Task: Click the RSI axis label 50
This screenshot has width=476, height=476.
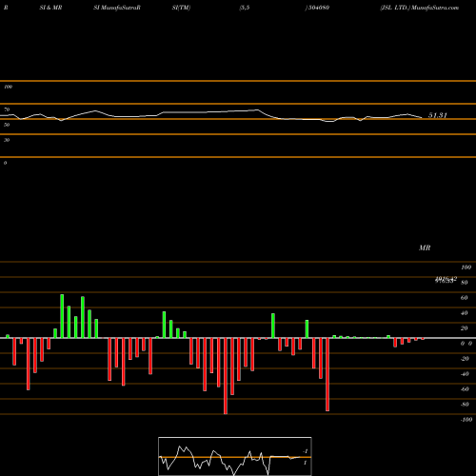Action: pyautogui.click(x=7, y=125)
